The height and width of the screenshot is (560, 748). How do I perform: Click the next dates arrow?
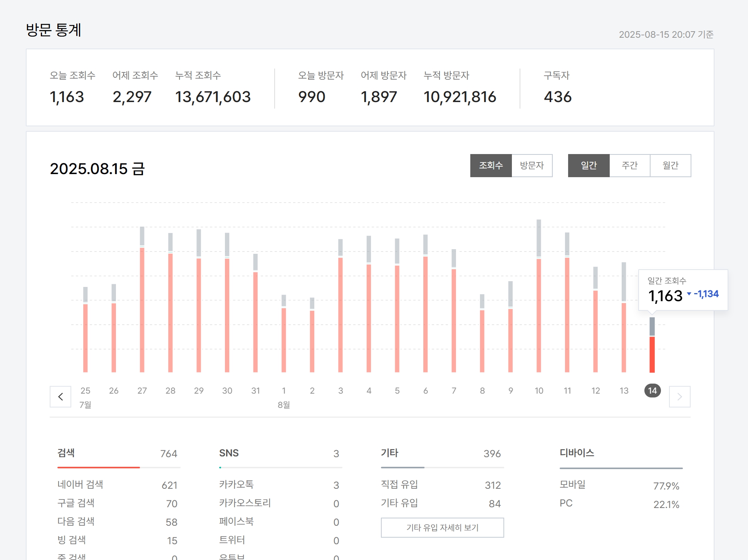click(679, 397)
